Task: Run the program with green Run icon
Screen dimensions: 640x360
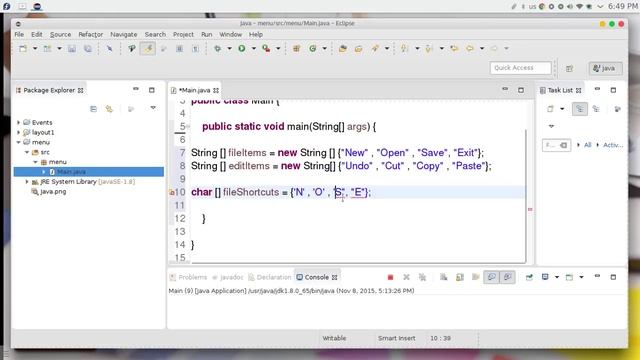Action: click(x=242, y=49)
